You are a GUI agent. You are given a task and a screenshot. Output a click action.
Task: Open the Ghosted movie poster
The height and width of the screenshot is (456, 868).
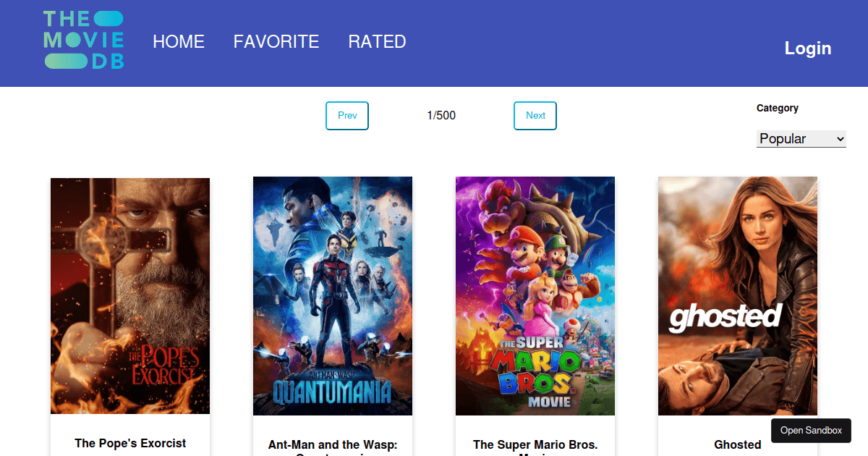tap(738, 296)
